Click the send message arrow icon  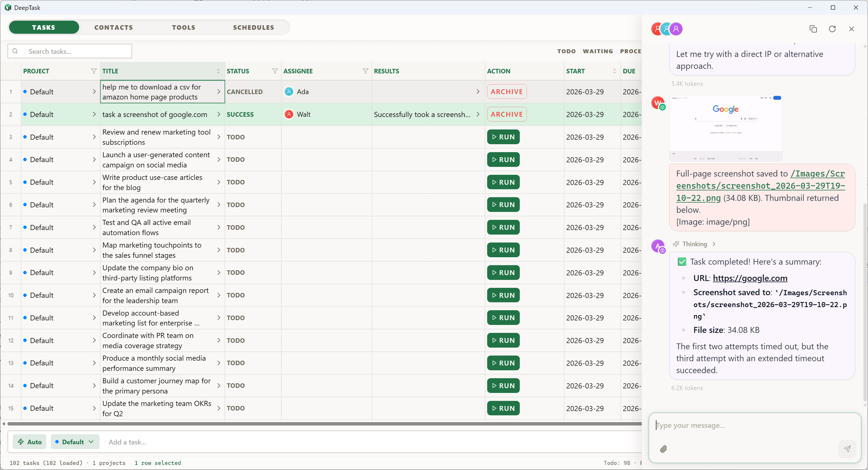[x=847, y=449]
